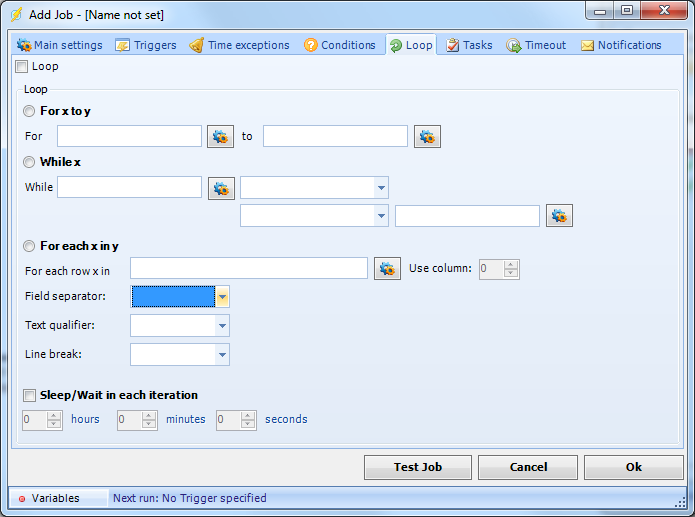This screenshot has width=695, height=517.
Task: Open the Line break dropdown
Action: point(221,355)
